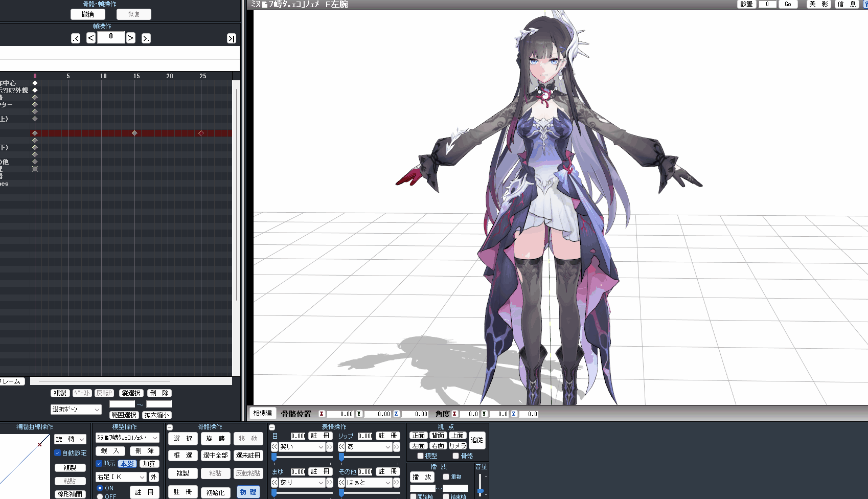Jump to next keyframe with >. button
Screen dimensions: 868x499
pos(146,38)
